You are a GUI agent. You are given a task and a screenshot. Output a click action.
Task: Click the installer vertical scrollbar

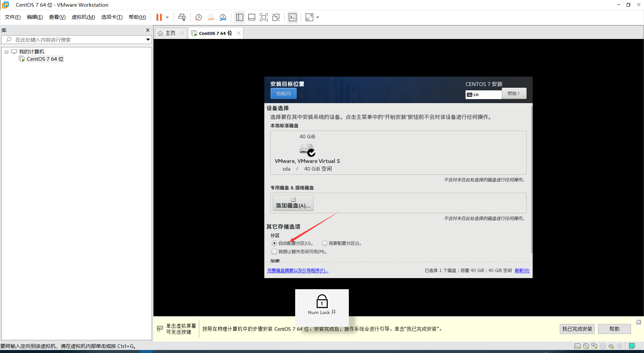pos(531,180)
